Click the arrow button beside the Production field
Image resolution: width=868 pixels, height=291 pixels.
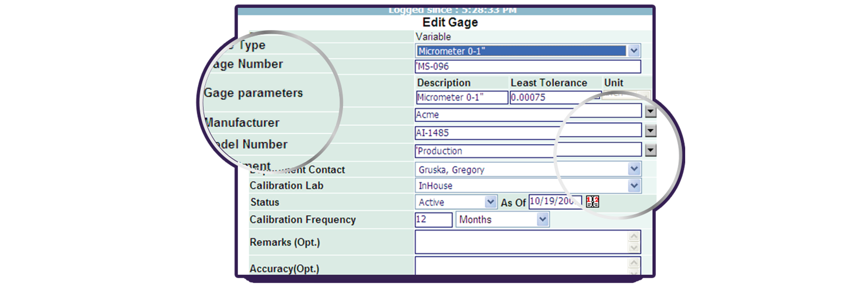click(x=650, y=150)
